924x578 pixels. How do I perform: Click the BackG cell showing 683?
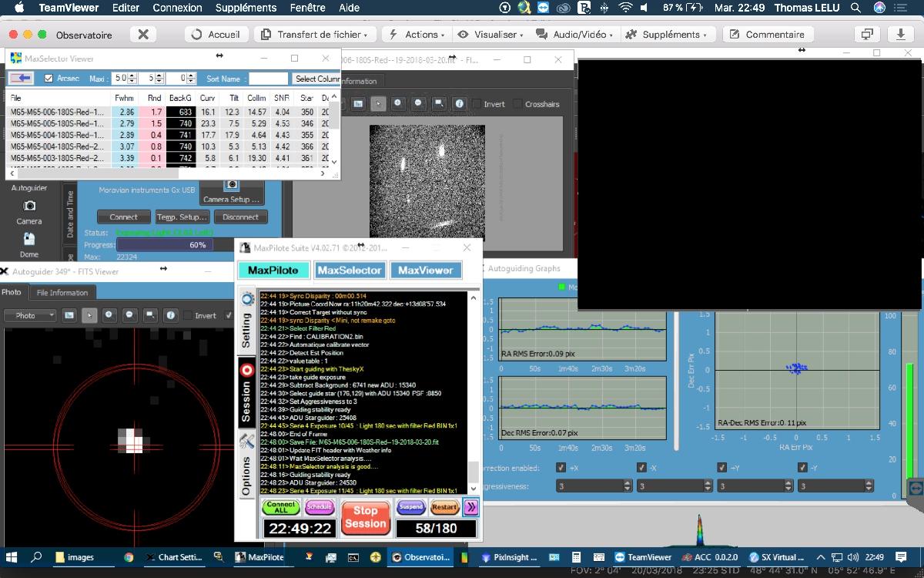point(180,113)
